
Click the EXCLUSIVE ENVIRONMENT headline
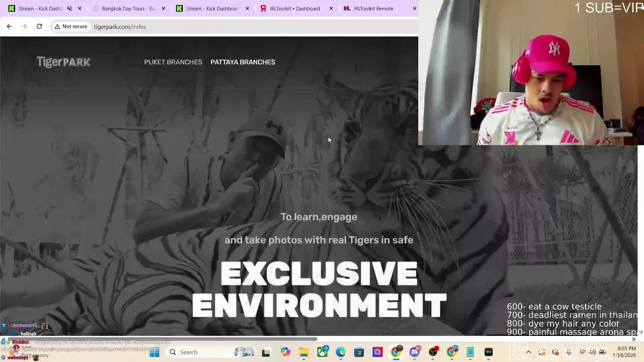pyautogui.click(x=319, y=290)
